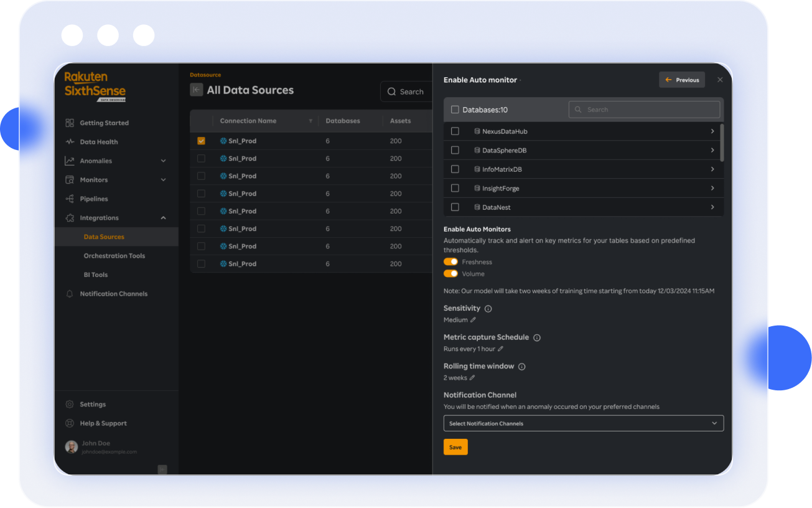The height and width of the screenshot is (508, 812).
Task: Click the Integrations puzzle icon
Action: (x=70, y=218)
